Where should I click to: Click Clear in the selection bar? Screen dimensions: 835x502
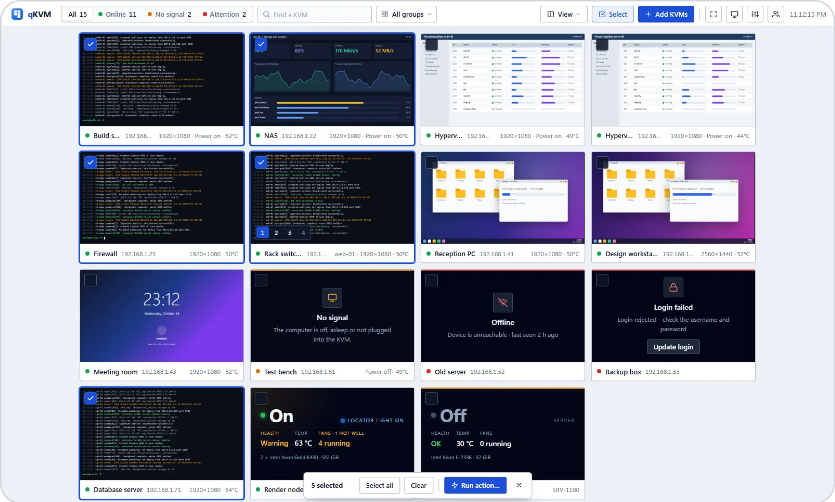coord(419,485)
